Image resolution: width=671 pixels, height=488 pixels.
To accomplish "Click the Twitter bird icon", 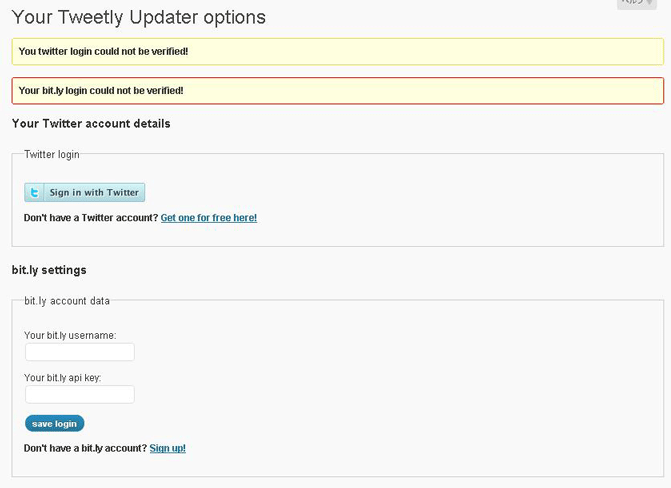I will pyautogui.click(x=34, y=193).
